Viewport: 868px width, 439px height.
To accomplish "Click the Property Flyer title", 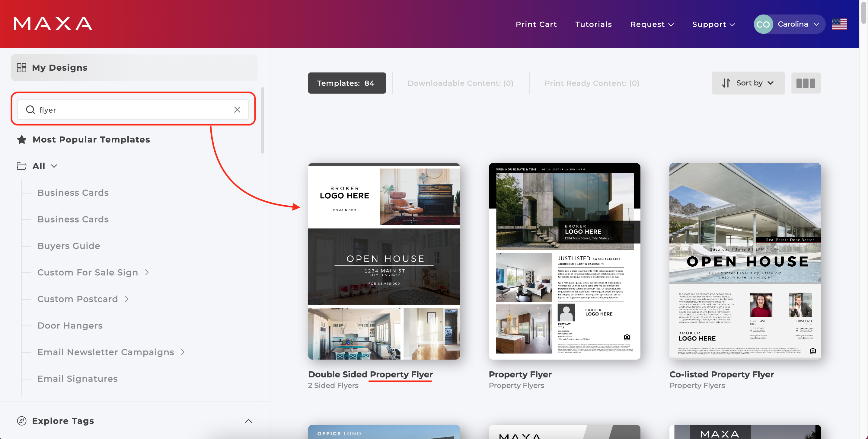I will [520, 374].
